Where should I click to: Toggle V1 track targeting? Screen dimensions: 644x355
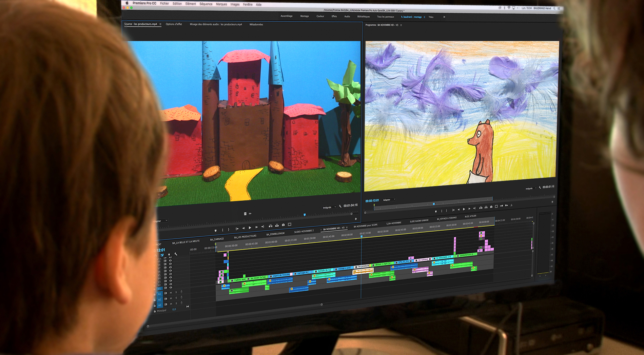pyautogui.click(x=160, y=289)
